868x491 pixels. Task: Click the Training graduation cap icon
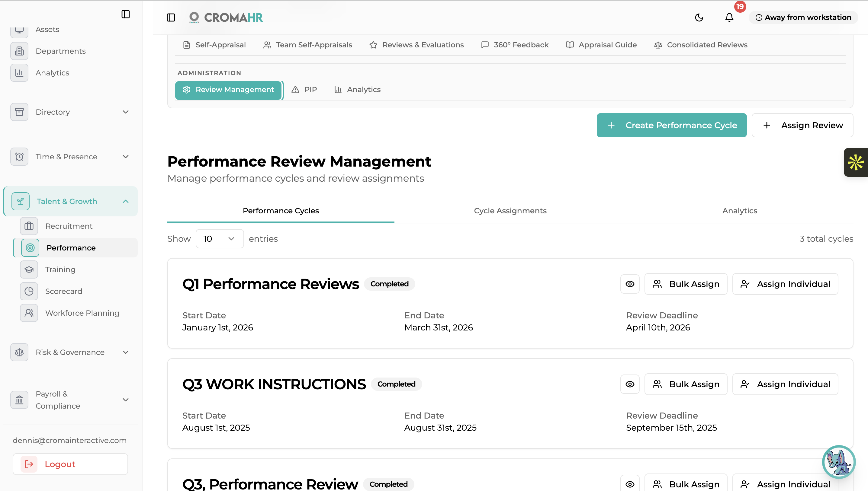[x=29, y=269]
